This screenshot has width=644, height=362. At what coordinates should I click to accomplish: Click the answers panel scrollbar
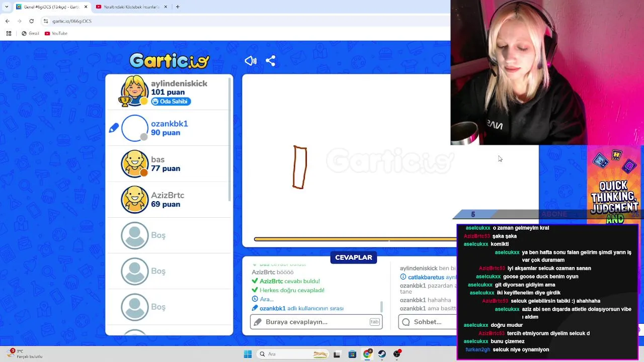381,307
